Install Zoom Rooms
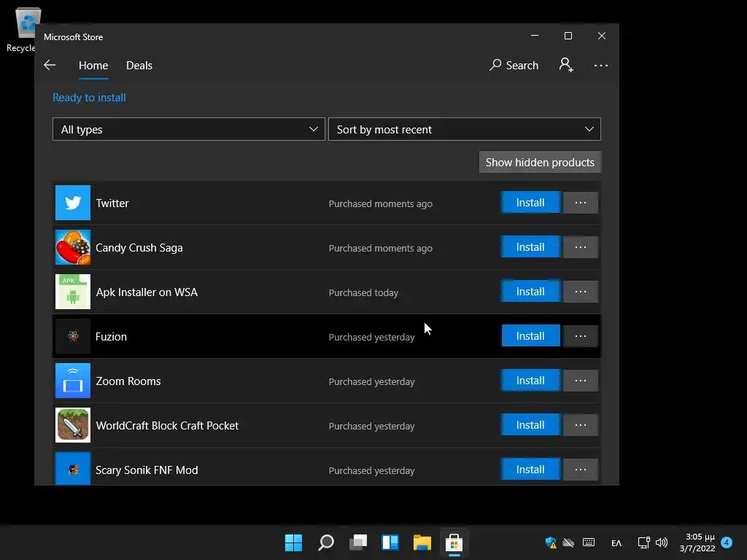 tap(530, 381)
